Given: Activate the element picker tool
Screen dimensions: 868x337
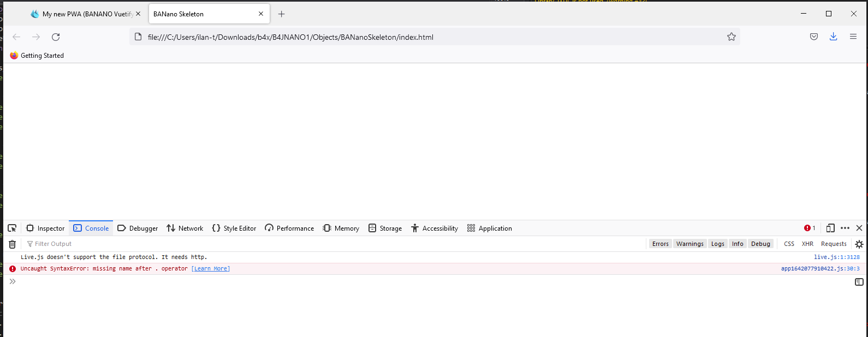Looking at the screenshot, I should click(12, 228).
